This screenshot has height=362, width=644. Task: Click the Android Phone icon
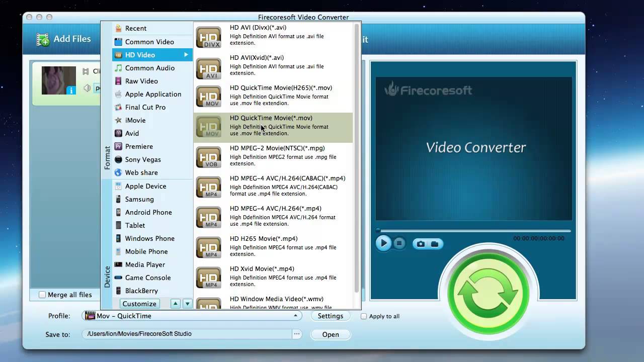118,212
